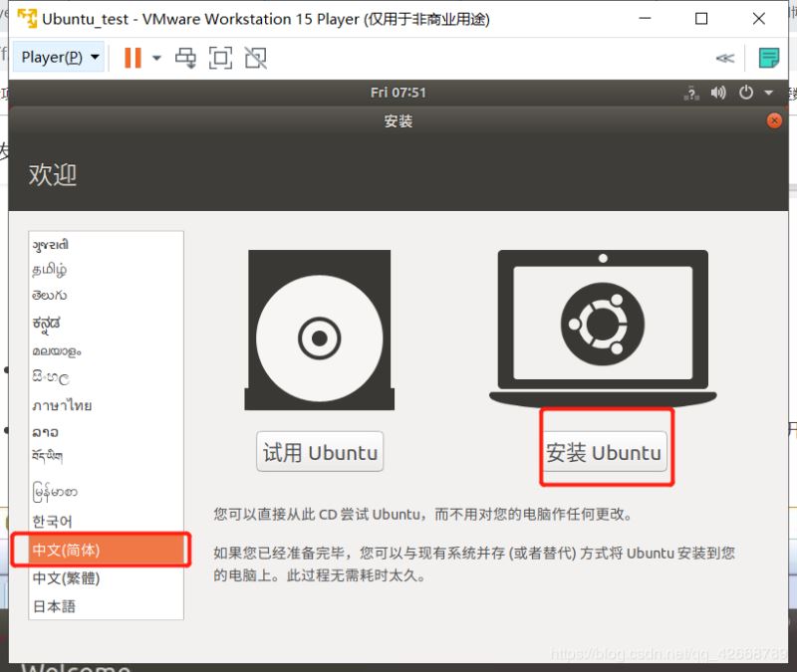Open the dropdown next to the pause icon
This screenshot has height=672, width=797.
point(156,58)
